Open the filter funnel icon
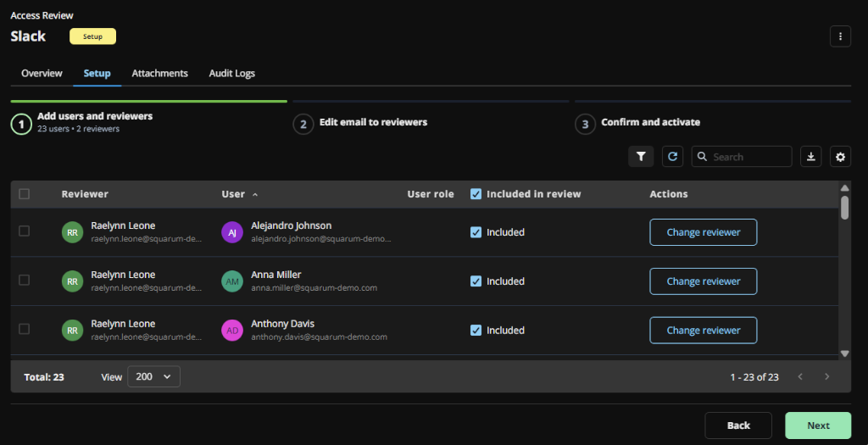868x445 pixels. point(641,157)
